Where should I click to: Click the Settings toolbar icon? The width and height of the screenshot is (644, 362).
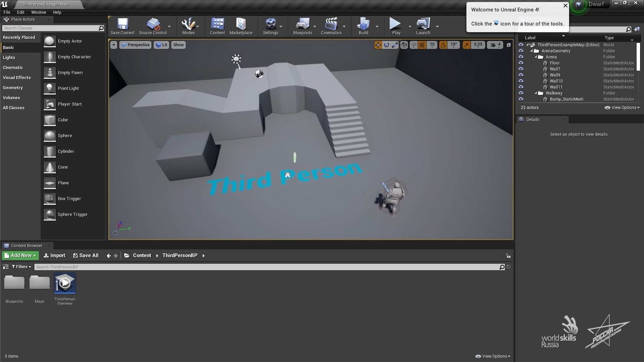tap(271, 26)
